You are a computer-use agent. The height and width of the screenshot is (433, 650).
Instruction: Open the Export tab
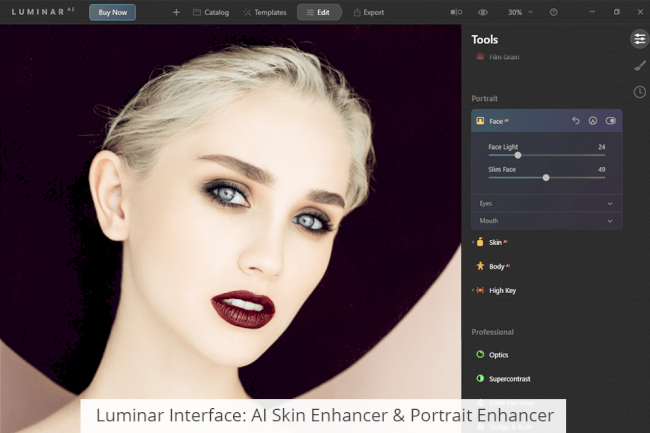point(369,12)
